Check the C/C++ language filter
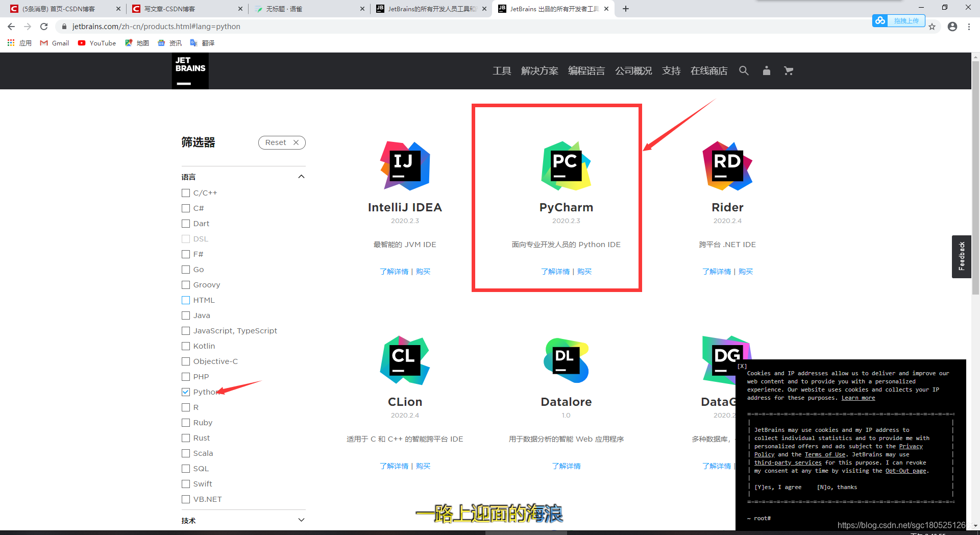The height and width of the screenshot is (535, 980). (186, 193)
